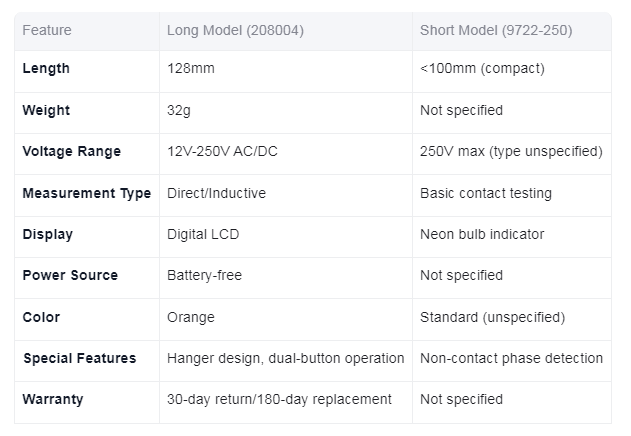Image resolution: width=631 pixels, height=436 pixels.
Task: Click the Measurement Type row label
Action: [x=87, y=193]
